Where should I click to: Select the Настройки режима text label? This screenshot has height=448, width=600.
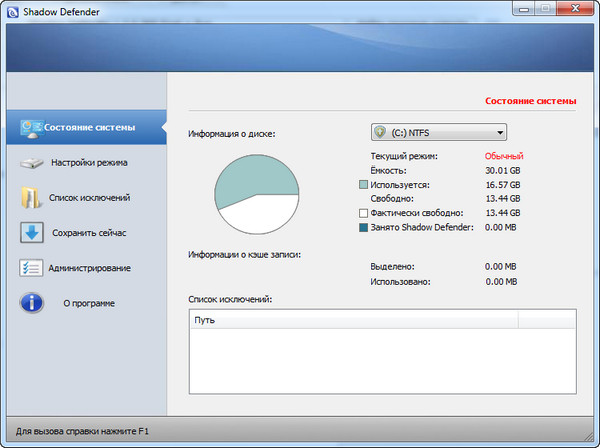coord(89,162)
